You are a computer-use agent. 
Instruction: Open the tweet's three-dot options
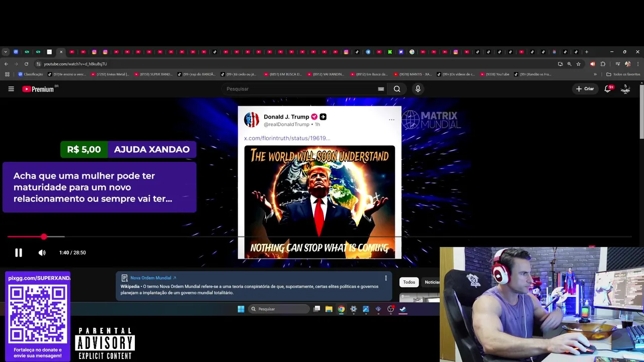click(x=391, y=120)
